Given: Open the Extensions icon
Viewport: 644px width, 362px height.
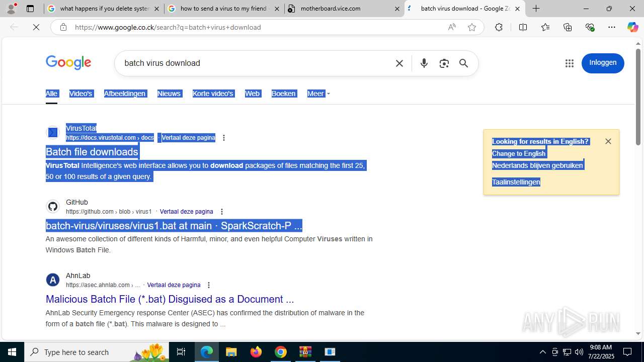Looking at the screenshot, I should pos(499,27).
